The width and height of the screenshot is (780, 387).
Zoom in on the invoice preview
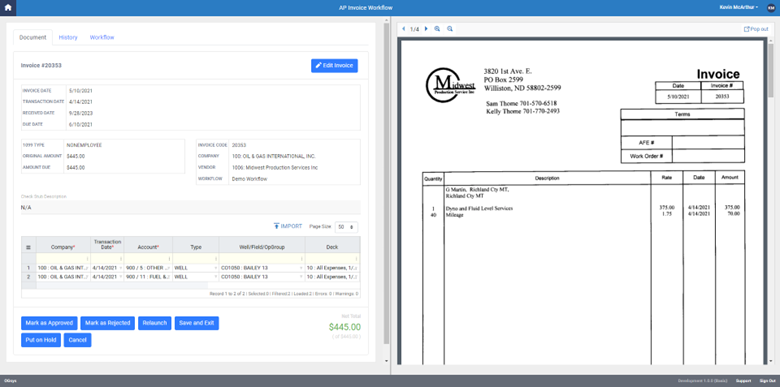tap(437, 29)
